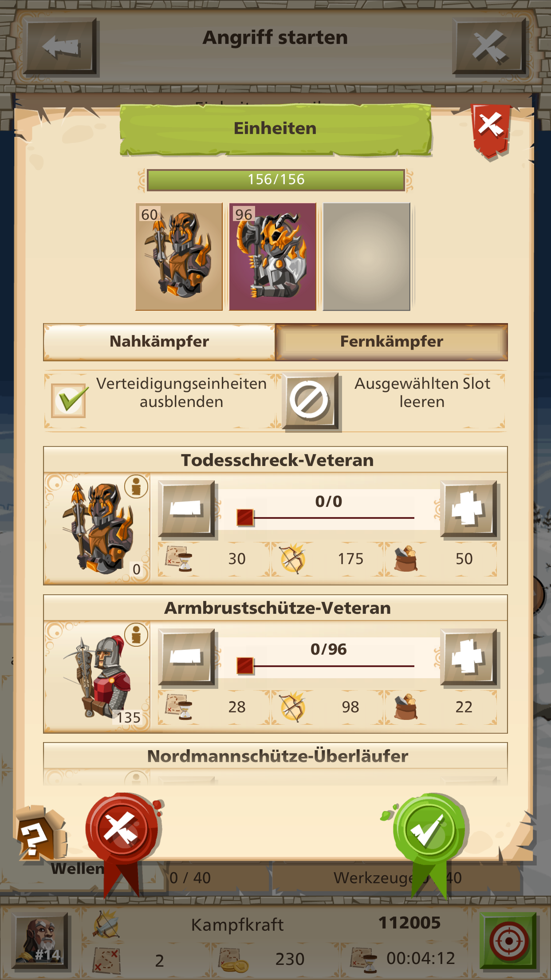Show info for Todesschreck-Veteran unit
Viewport: 551px width, 980px height.
(x=136, y=487)
